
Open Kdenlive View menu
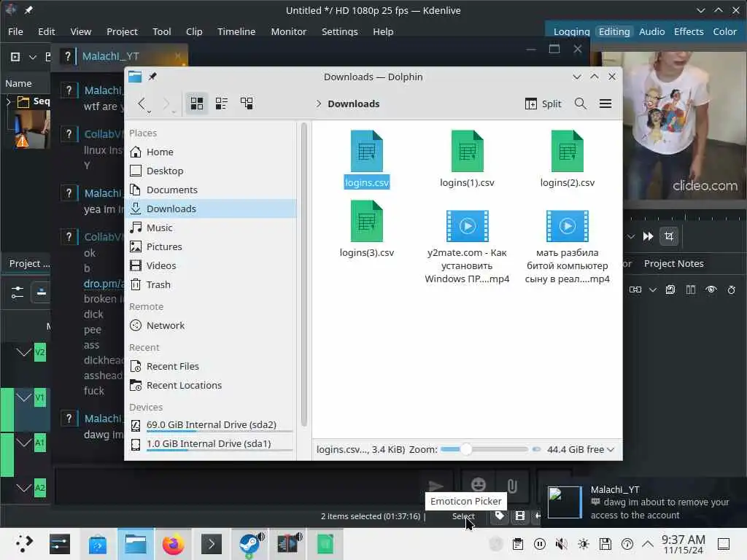(80, 31)
